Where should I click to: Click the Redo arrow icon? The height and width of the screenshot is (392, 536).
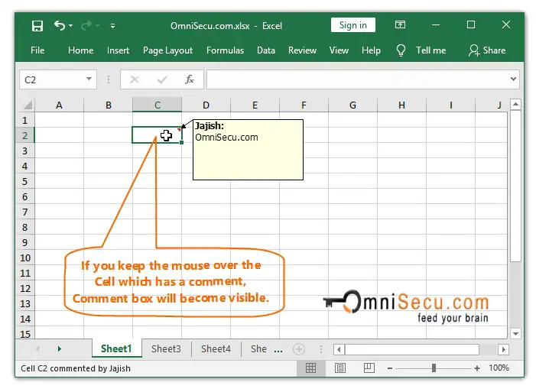tap(86, 25)
